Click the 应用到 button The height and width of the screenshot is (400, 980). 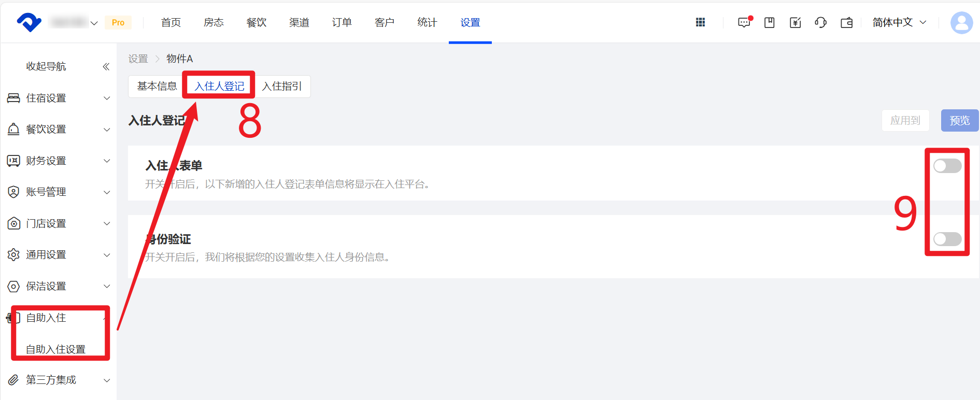pos(905,120)
